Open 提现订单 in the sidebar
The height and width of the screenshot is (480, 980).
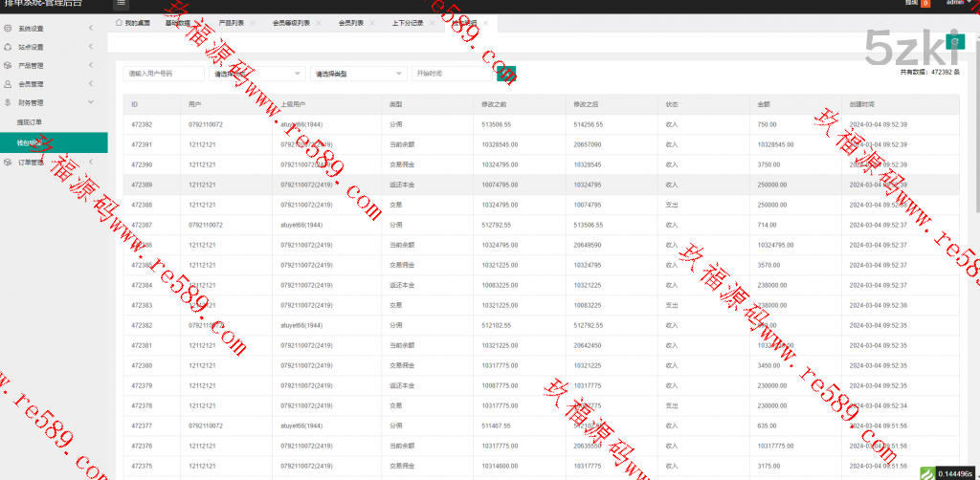tap(30, 122)
